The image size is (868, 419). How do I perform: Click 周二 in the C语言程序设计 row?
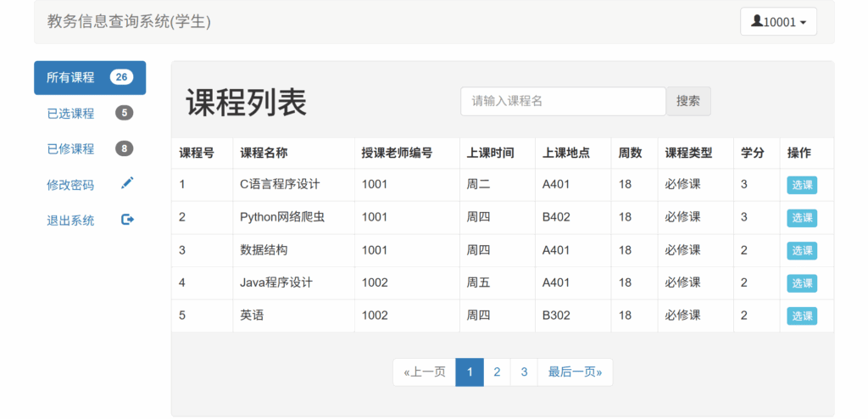click(478, 184)
